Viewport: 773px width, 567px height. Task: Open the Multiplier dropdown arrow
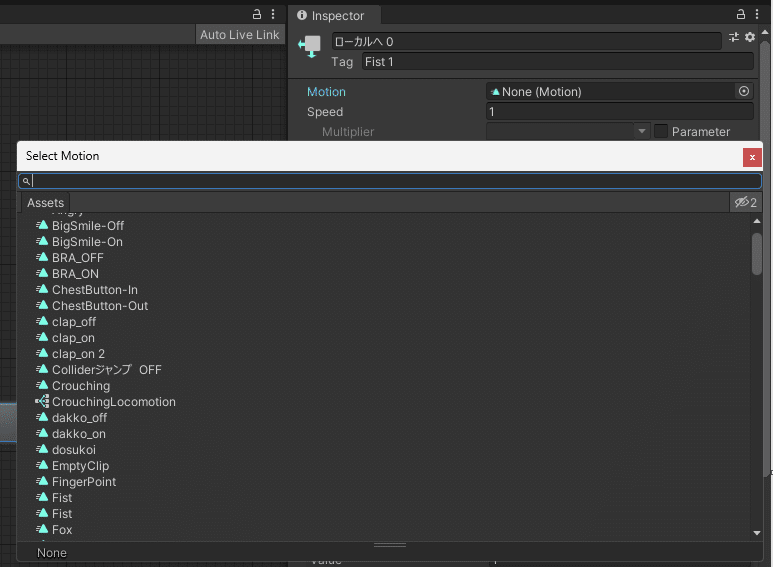click(x=641, y=131)
